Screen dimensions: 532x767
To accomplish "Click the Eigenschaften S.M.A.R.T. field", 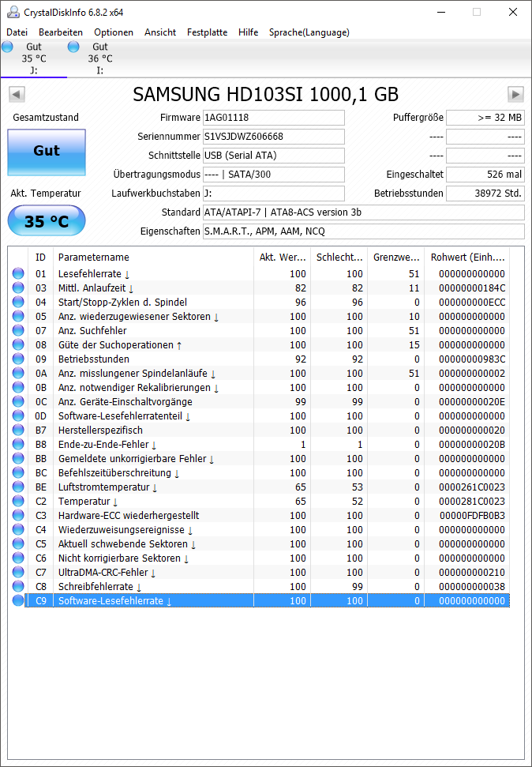I will point(364,231).
